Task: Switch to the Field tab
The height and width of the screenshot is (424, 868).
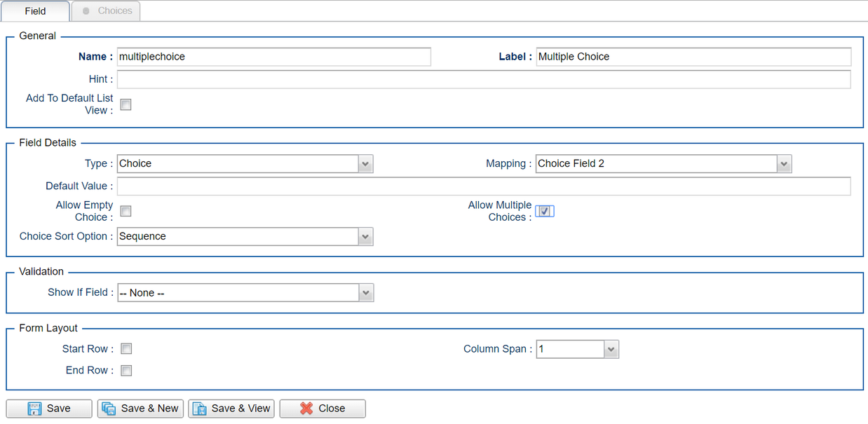Action: click(x=36, y=11)
